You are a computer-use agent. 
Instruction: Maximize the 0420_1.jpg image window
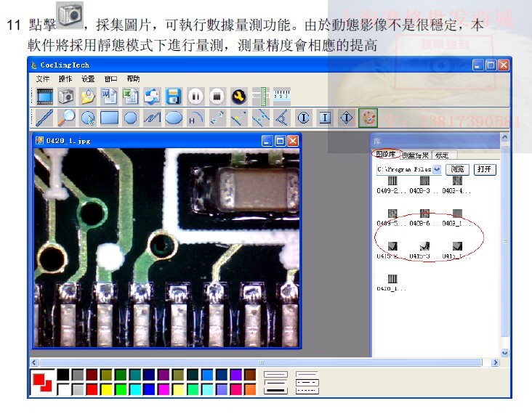click(x=281, y=141)
